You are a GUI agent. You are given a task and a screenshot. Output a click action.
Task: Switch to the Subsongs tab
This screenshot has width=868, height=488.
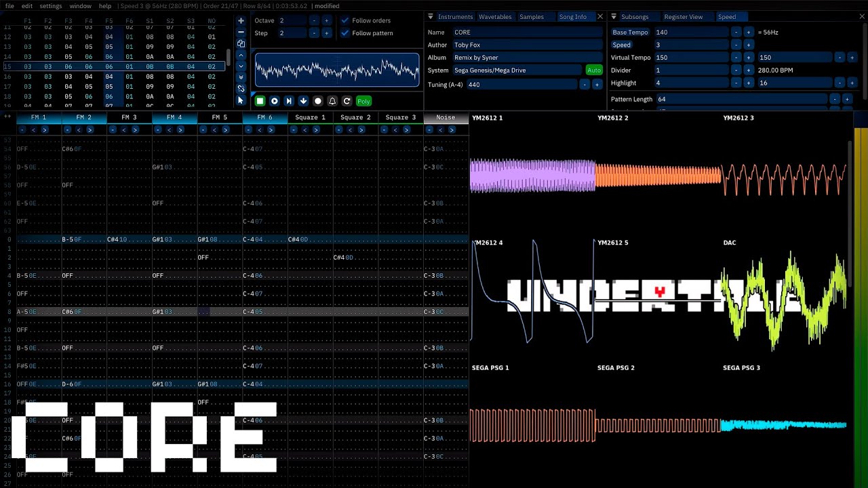(x=635, y=16)
